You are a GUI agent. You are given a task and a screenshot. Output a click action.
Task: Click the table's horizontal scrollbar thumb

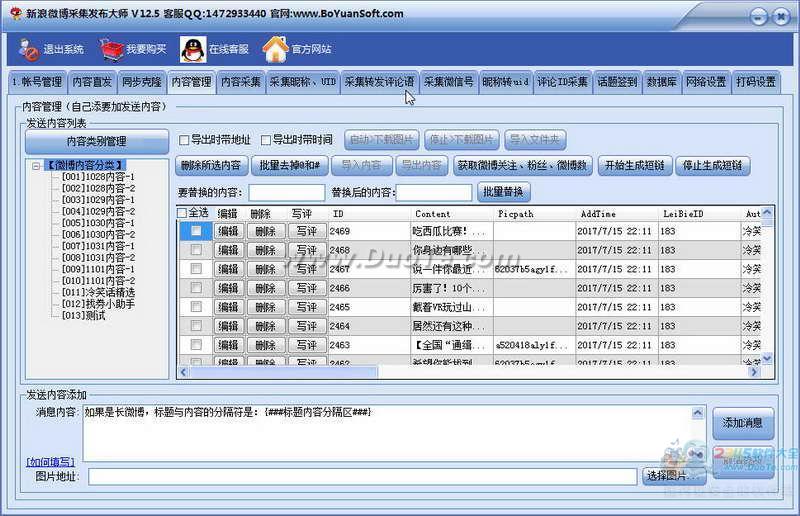click(284, 372)
